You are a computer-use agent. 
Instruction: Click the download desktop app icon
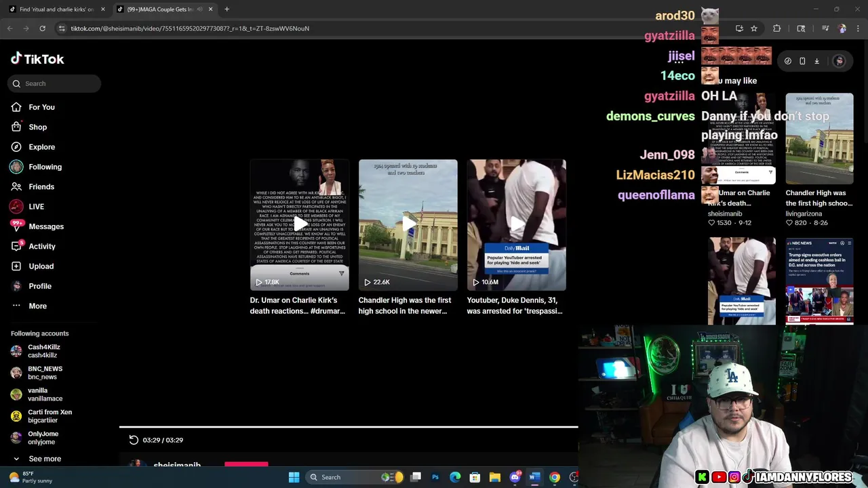(x=817, y=61)
